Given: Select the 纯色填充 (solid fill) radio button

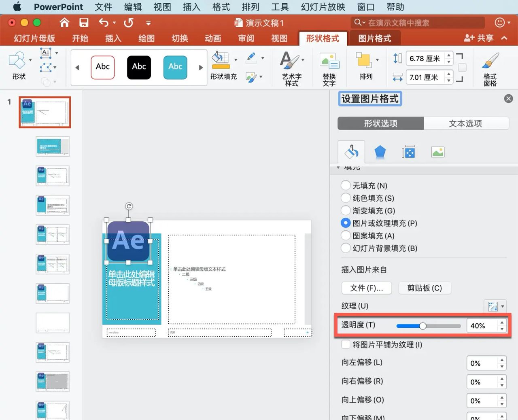Looking at the screenshot, I should (346, 198).
